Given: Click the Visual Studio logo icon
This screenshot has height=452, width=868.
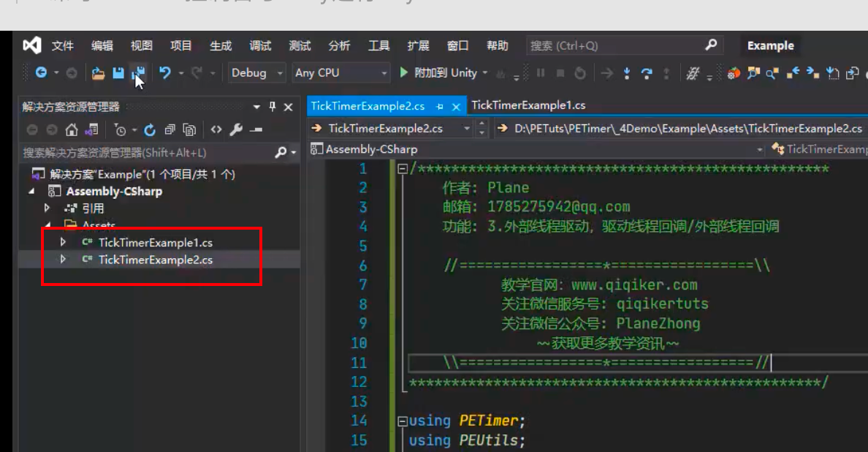Looking at the screenshot, I should pyautogui.click(x=32, y=45).
